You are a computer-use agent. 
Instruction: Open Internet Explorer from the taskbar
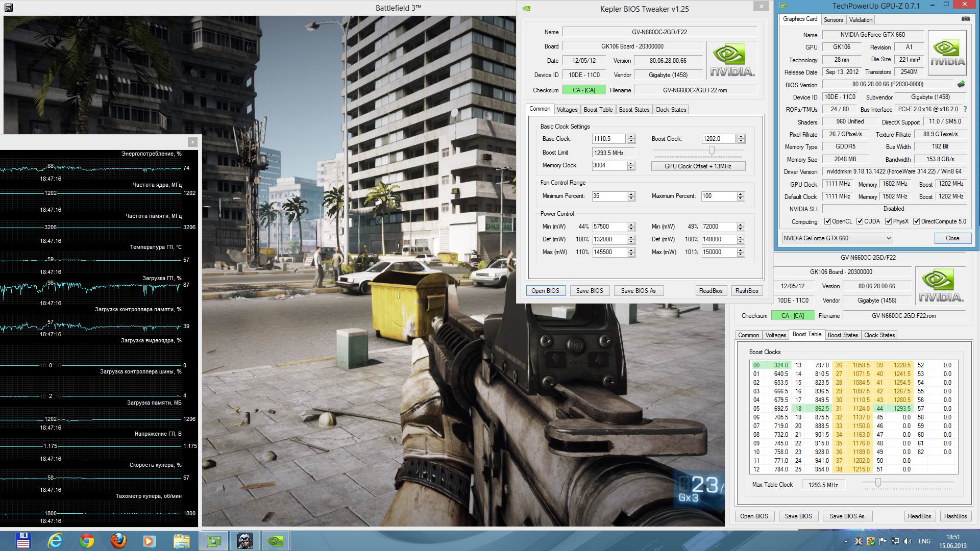(55, 540)
